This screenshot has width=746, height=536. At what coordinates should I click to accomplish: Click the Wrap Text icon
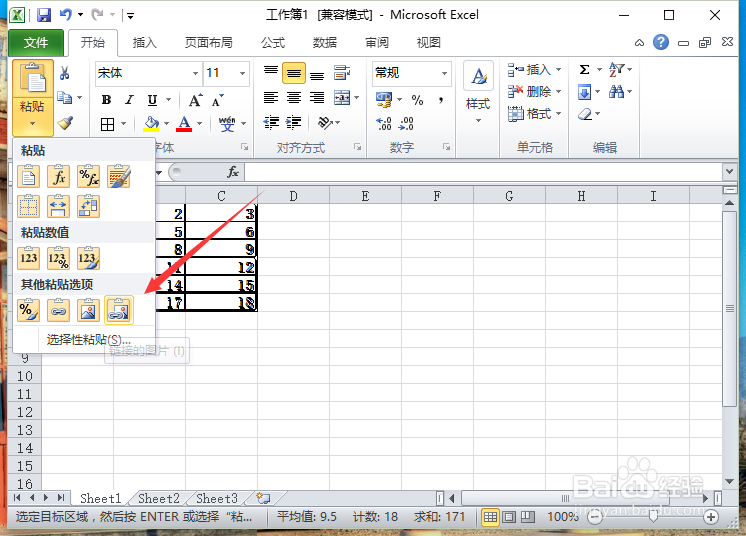point(342,73)
